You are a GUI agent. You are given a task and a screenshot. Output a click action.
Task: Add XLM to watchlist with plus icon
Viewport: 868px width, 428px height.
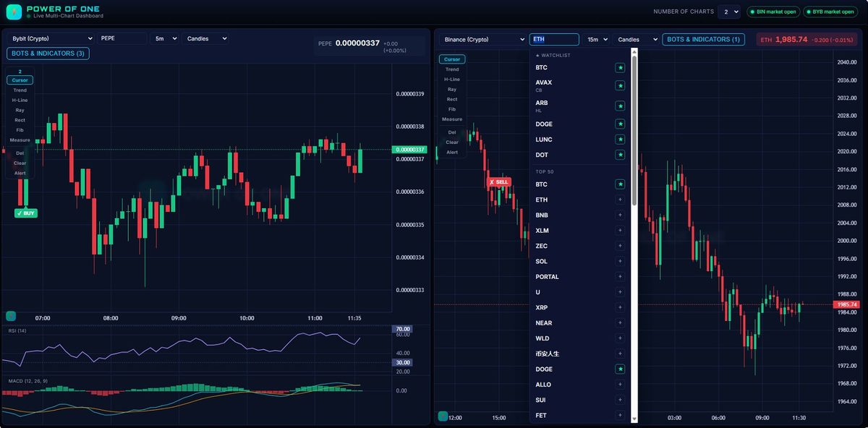coord(620,231)
